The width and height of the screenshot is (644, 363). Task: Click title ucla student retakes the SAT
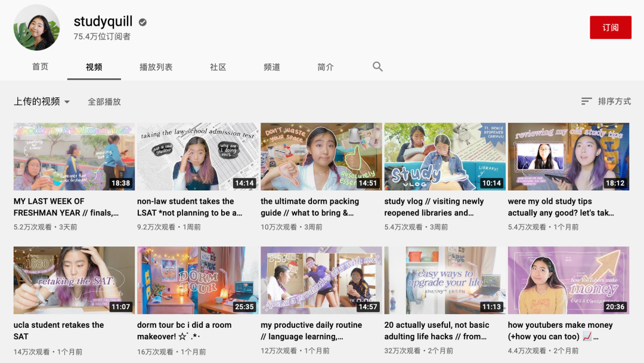point(58,331)
